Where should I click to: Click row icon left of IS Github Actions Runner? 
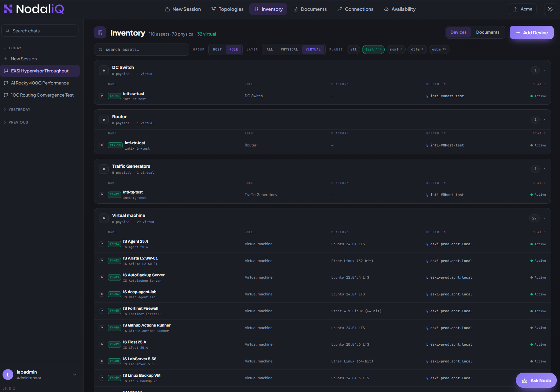[102, 328]
